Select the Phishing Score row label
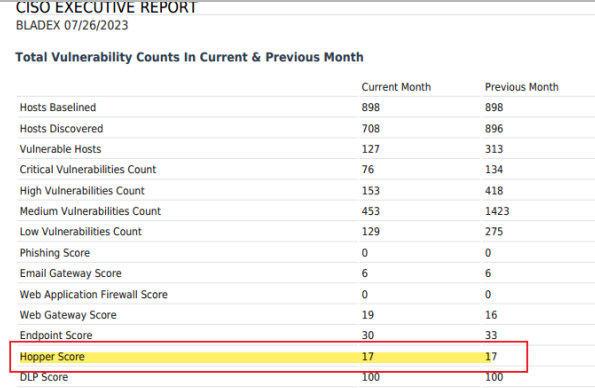 [55, 253]
